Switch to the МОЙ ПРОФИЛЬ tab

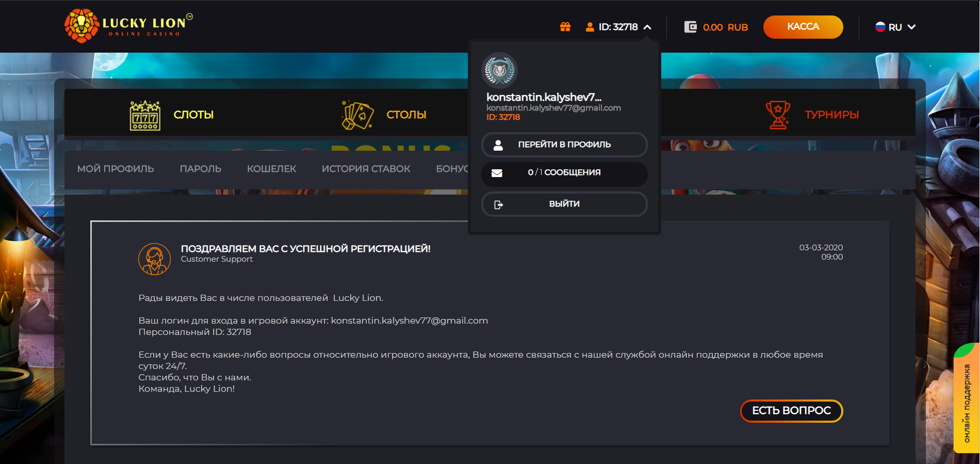click(116, 169)
